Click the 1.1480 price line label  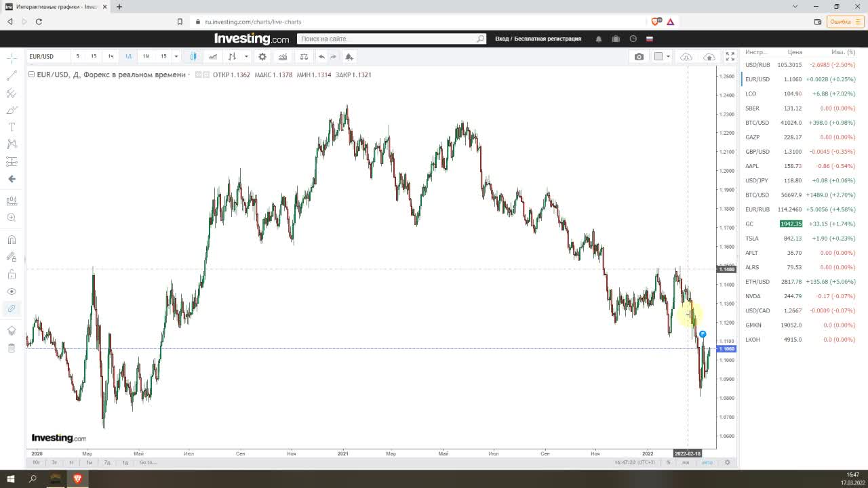pyautogui.click(x=726, y=269)
